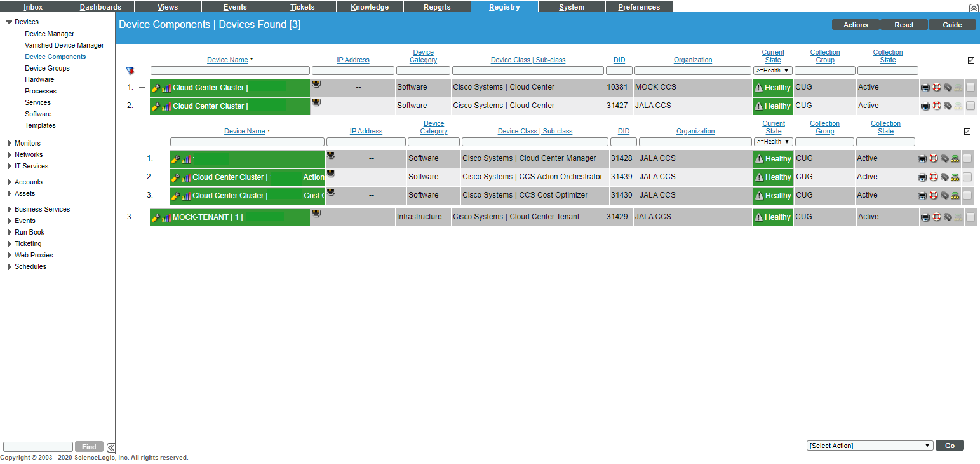Click printer icon on Cloud Center Tenant row

coord(925,217)
